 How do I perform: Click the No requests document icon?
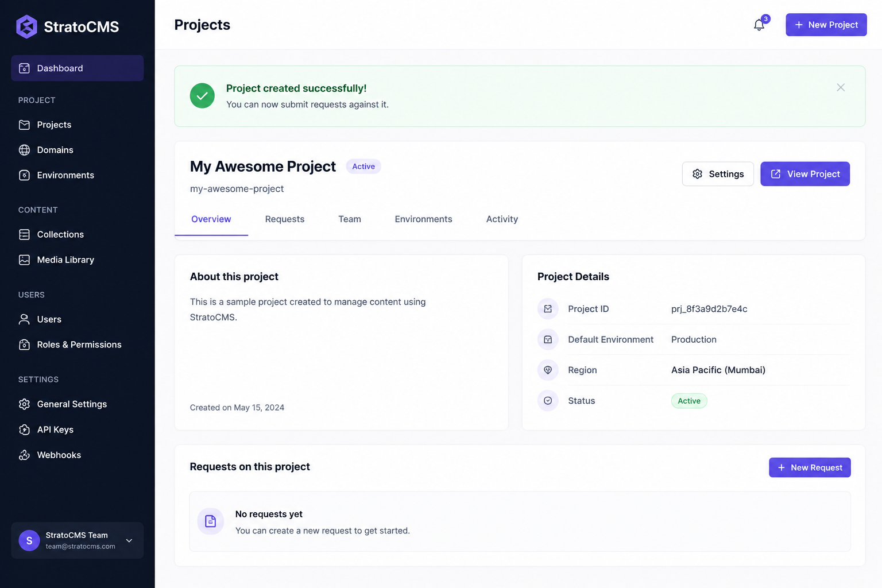(211, 521)
